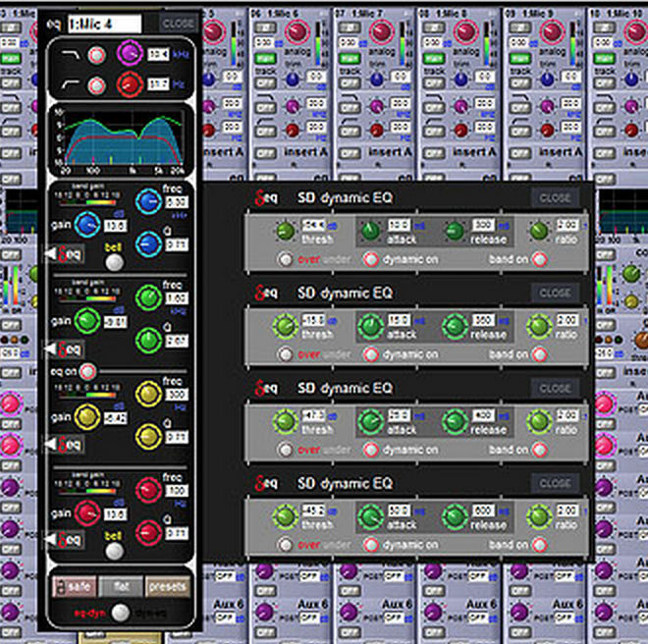Close the bottom SD dynamic EQ panel

tap(555, 483)
